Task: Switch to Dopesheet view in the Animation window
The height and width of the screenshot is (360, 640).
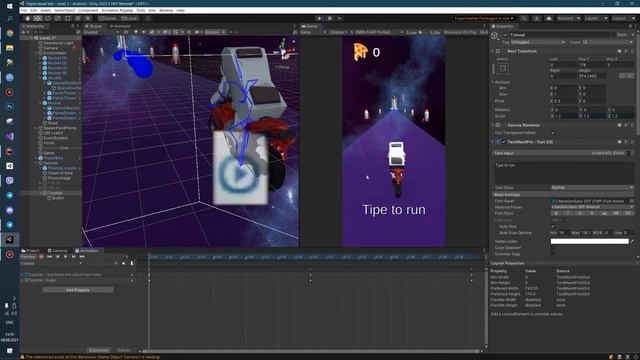Action: [x=99, y=350]
